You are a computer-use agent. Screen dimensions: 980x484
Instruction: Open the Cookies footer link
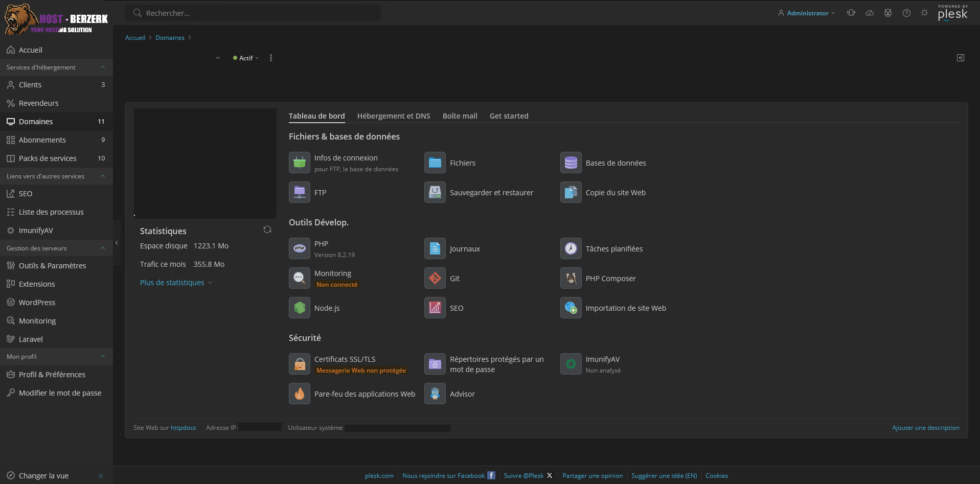coord(717,476)
